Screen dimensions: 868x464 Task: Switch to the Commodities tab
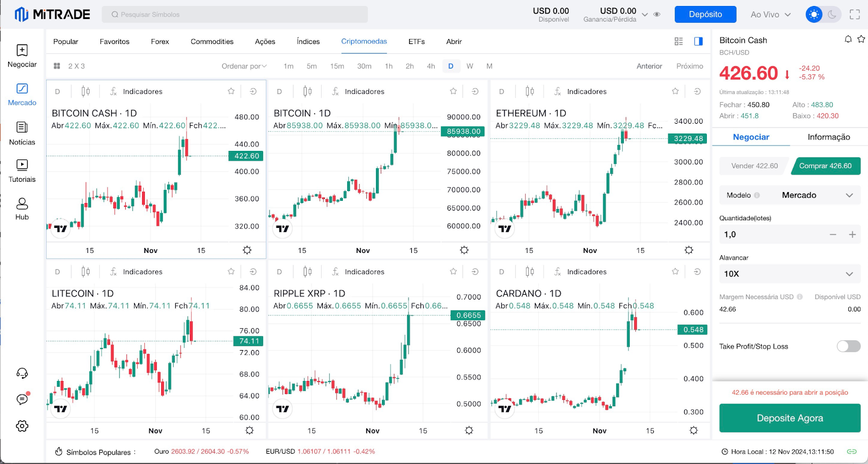click(x=212, y=41)
